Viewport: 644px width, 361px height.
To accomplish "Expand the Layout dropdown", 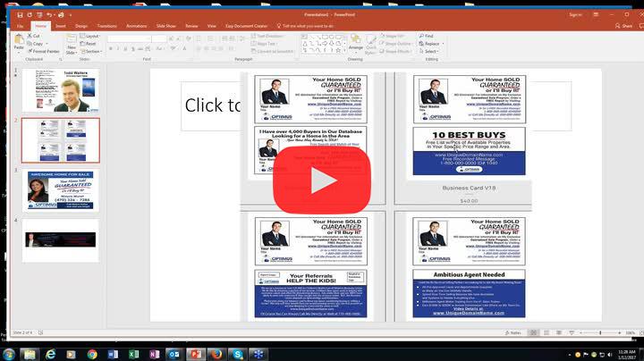I will (91, 36).
